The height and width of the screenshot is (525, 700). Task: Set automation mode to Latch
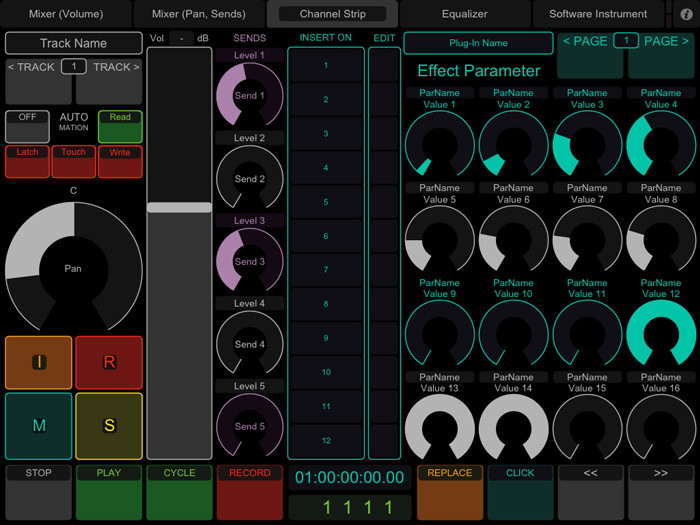pyautogui.click(x=27, y=162)
